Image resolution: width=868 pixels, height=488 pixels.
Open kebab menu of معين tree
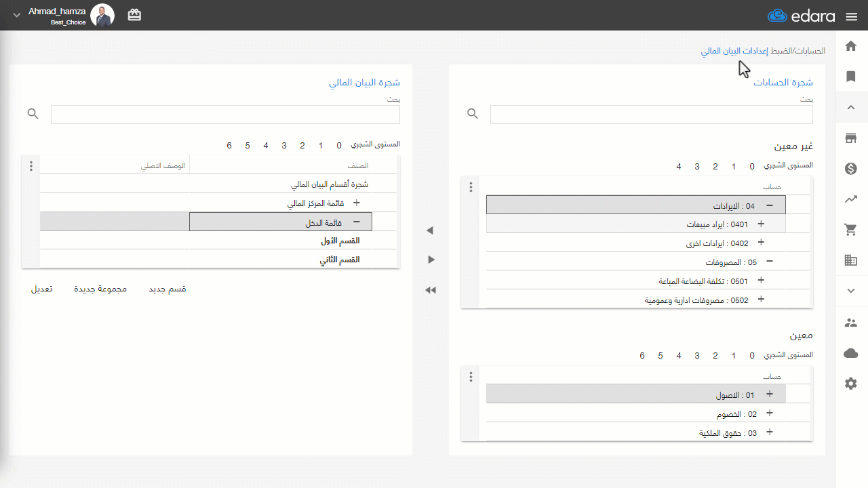pyautogui.click(x=471, y=378)
